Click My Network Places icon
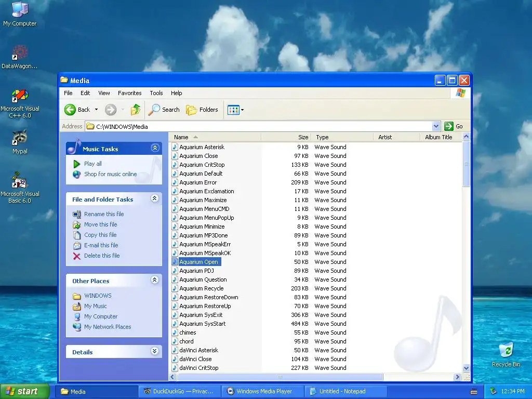Viewport: 532px width, 399px height. coord(77,327)
